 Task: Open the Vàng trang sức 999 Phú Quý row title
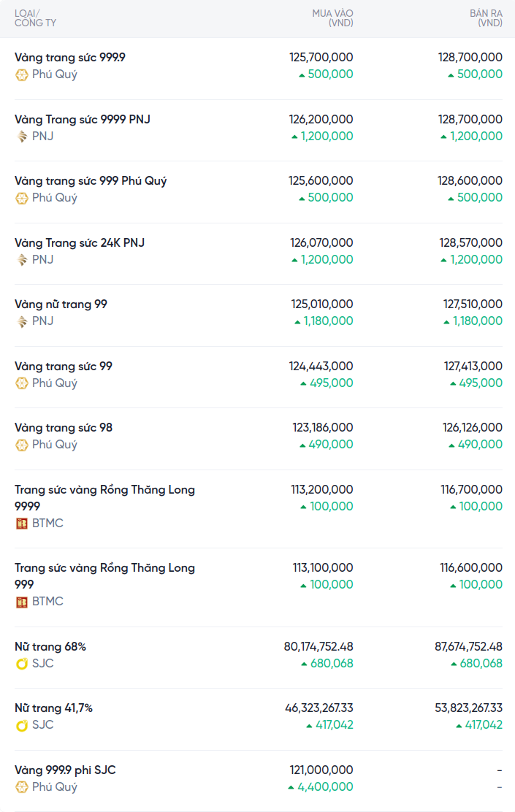(91, 180)
